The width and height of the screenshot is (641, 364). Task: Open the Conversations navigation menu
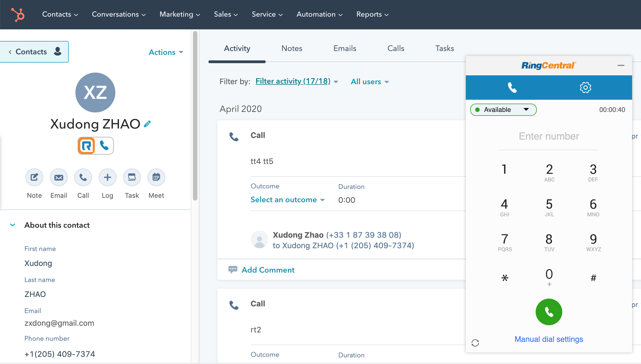point(119,14)
